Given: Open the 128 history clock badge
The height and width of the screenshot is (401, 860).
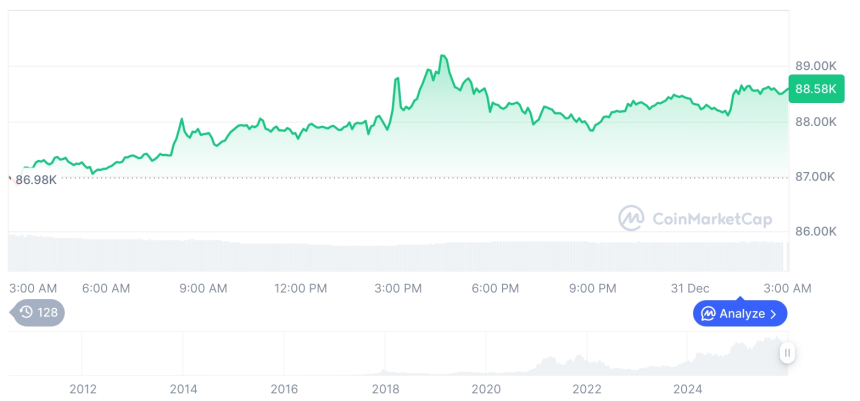Looking at the screenshot, I should (39, 313).
